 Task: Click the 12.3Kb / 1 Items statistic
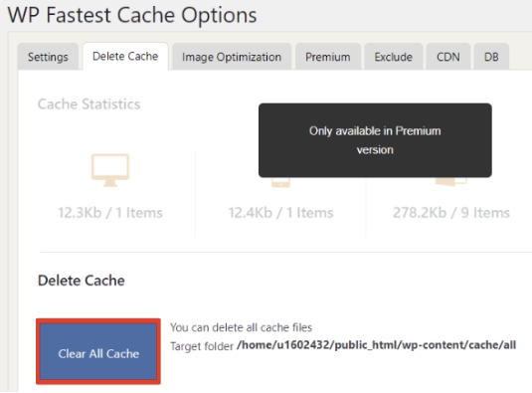coord(110,213)
